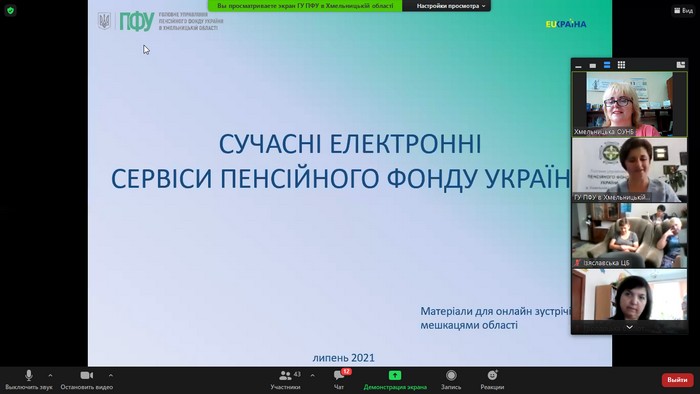Open Chat with 12 unread messages
The width and height of the screenshot is (700, 394).
coord(339,380)
